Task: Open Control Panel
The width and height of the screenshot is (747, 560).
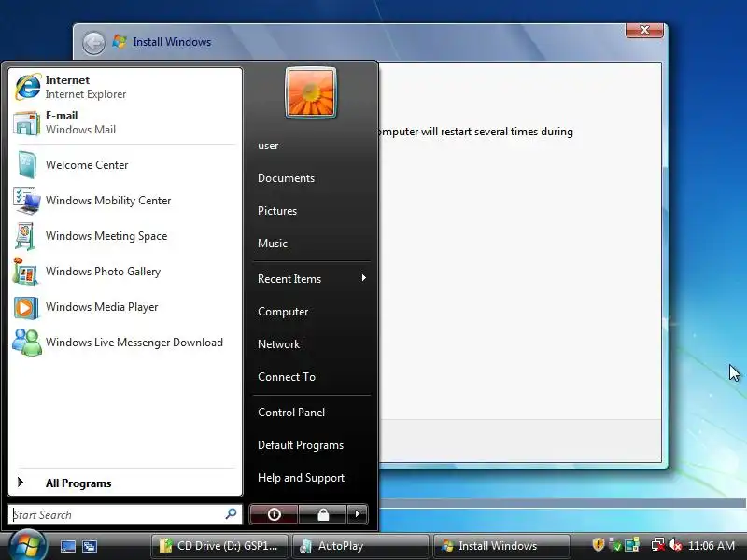Action: (291, 413)
